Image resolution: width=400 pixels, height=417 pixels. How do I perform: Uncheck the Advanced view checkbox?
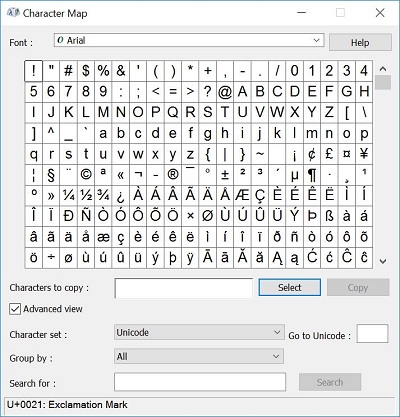[x=15, y=309]
